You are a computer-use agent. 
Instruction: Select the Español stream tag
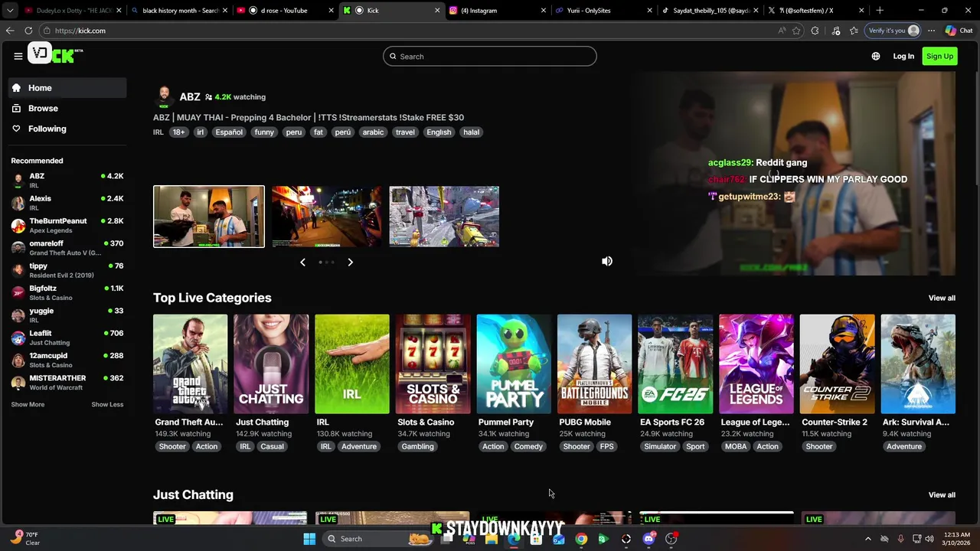[x=229, y=132]
